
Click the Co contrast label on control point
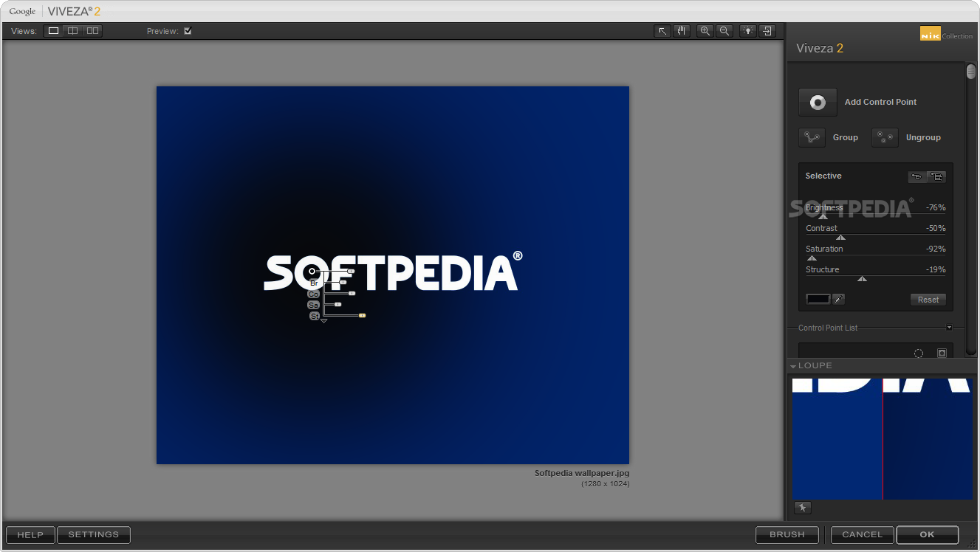[313, 294]
